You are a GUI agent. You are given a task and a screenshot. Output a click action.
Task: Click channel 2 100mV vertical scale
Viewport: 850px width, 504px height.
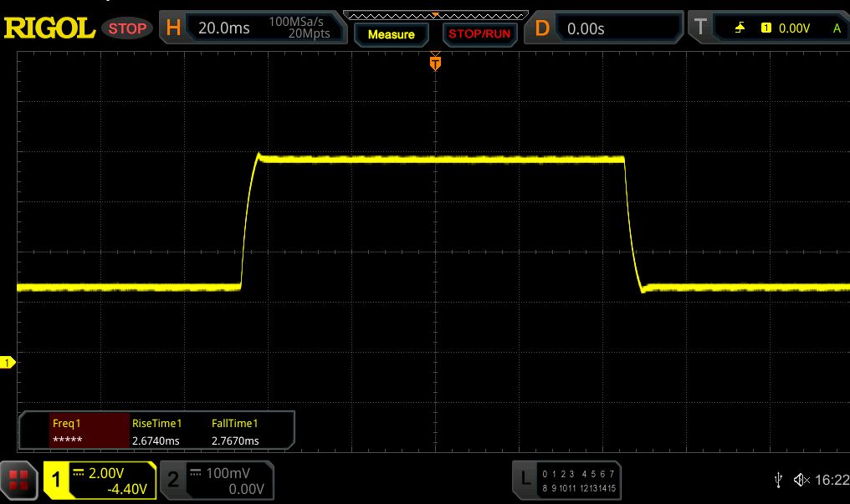pyautogui.click(x=228, y=473)
